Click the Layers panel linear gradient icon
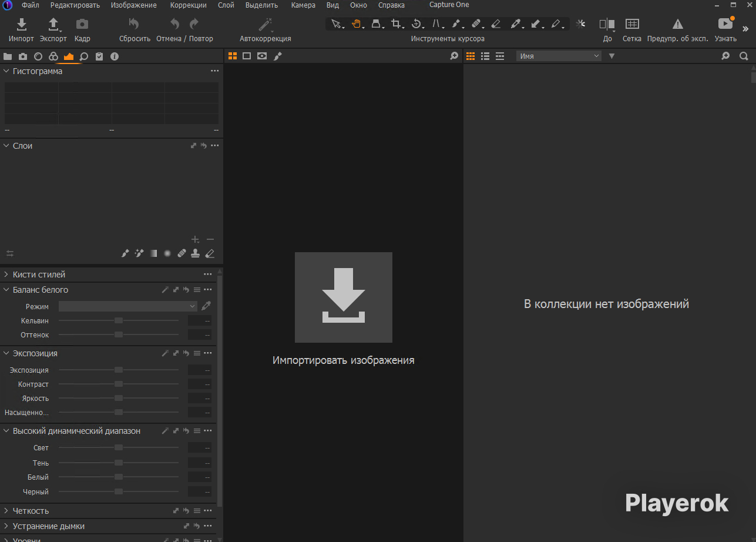This screenshot has width=756, height=542. [153, 253]
